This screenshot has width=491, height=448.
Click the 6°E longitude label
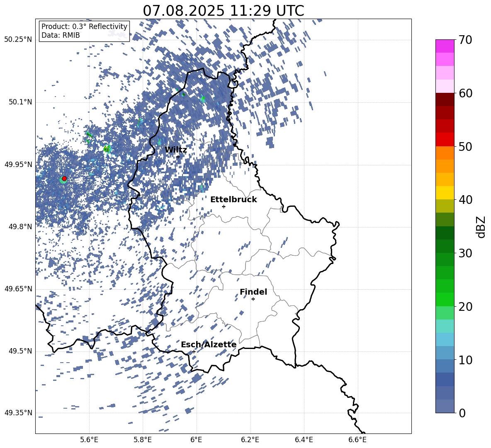196,440
